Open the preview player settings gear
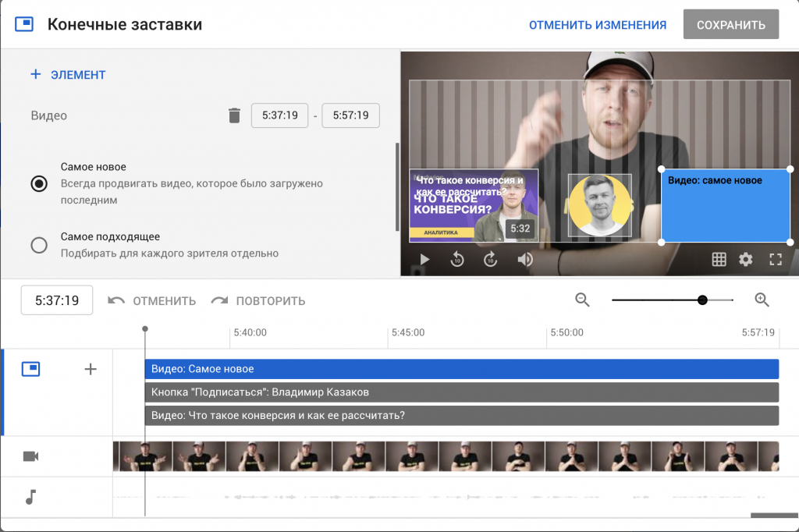799x532 pixels. 746,258
